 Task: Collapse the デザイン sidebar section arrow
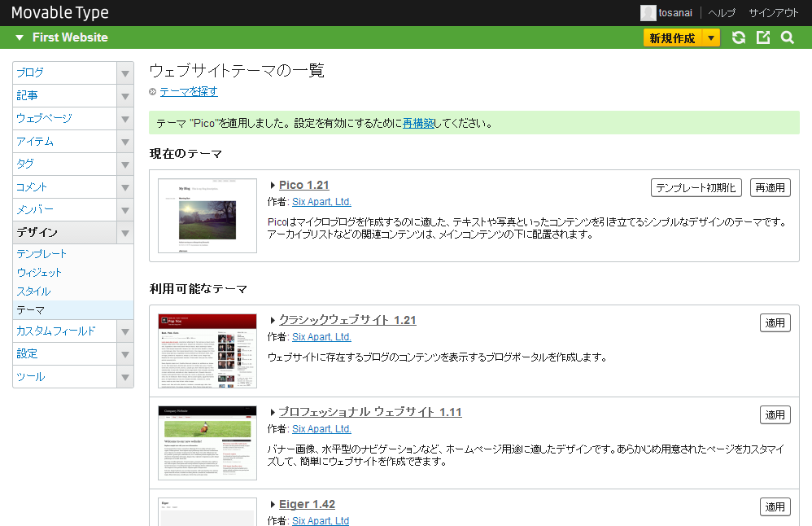[125, 233]
